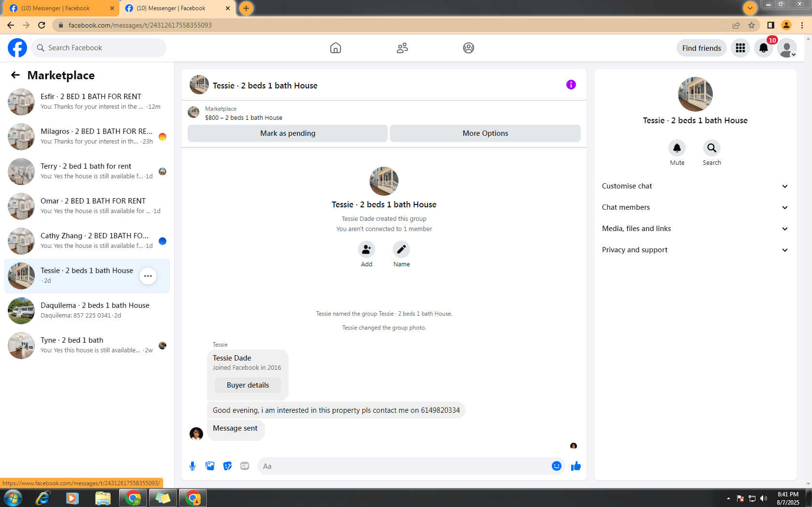Close the second Messenger tab
The height and width of the screenshot is (507, 812).
228,8
